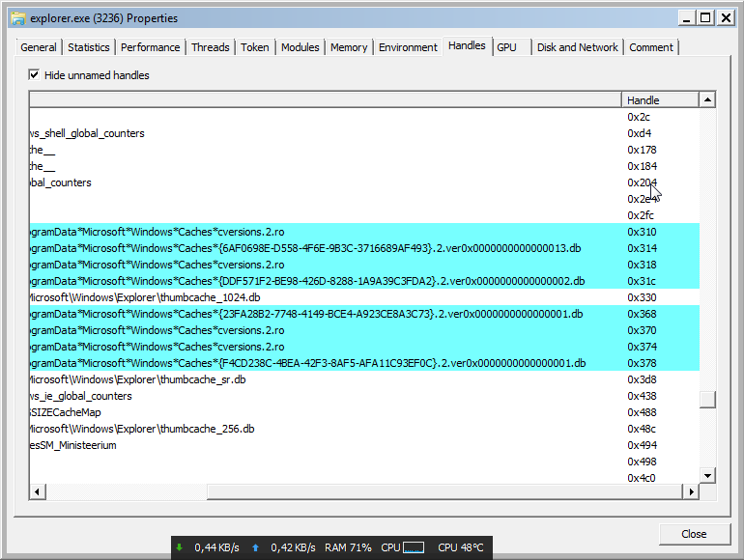Select the thumbcache_1024.db row
The width and height of the screenshot is (744, 560).
click(x=364, y=297)
